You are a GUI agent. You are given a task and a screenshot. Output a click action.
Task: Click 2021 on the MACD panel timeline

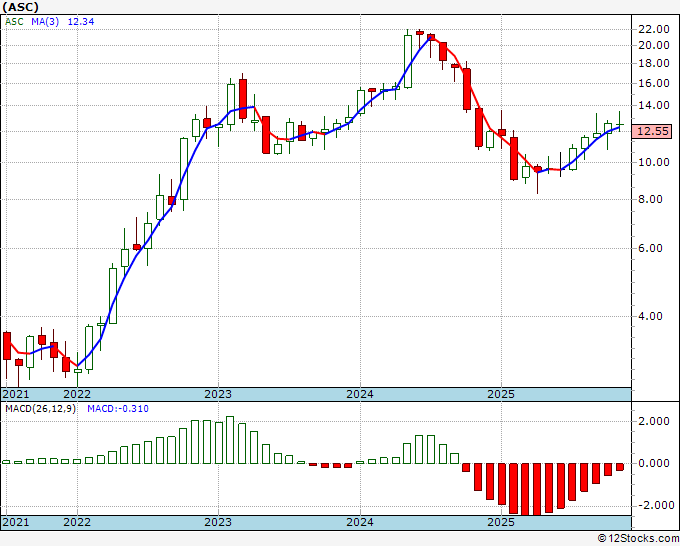pyautogui.click(x=16, y=522)
